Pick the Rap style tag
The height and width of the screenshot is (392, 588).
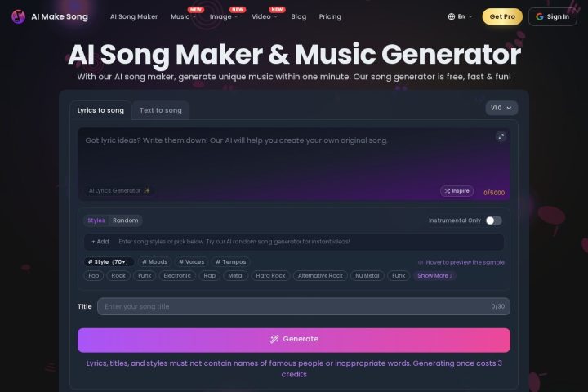(x=210, y=276)
